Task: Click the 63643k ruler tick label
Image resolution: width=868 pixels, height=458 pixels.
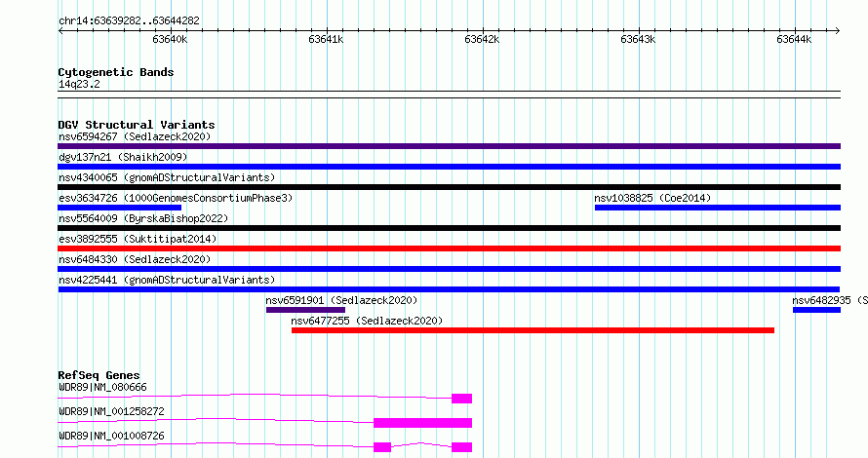Action: tap(638, 39)
